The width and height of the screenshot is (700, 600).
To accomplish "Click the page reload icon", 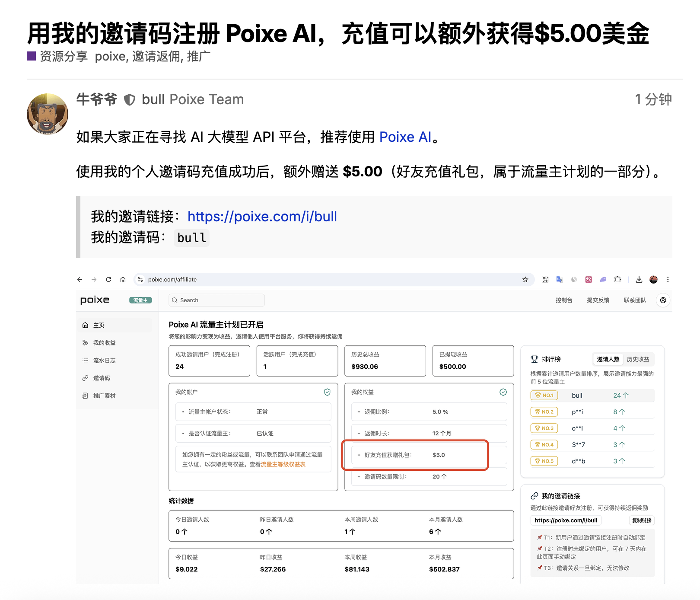I will tap(108, 280).
